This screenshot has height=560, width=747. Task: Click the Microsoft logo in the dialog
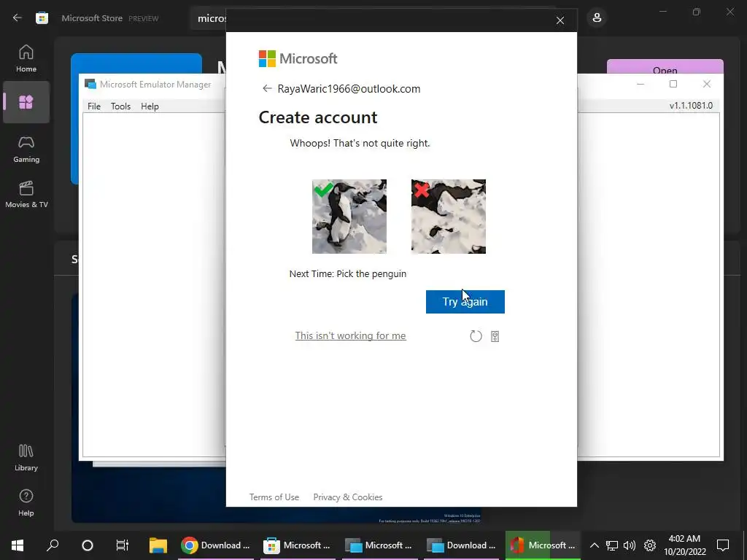tap(298, 58)
